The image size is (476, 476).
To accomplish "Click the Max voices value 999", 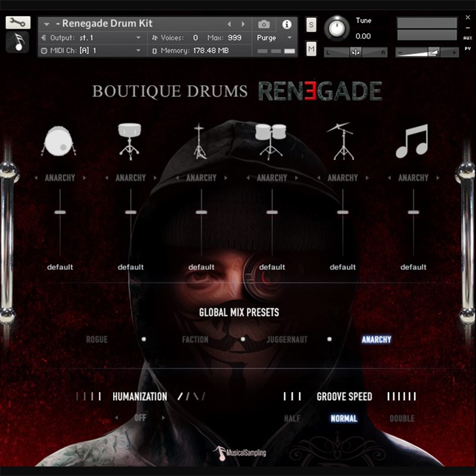I will pos(234,37).
